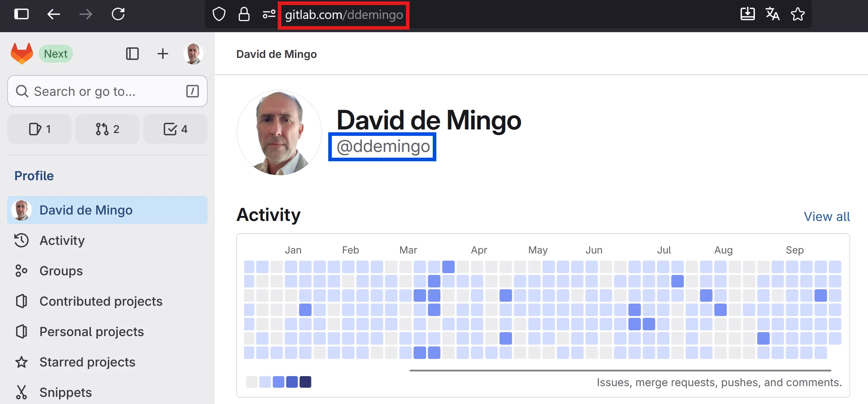This screenshot has height=404, width=868.
Task: Click the darkest legend color swatch
Action: (305, 382)
